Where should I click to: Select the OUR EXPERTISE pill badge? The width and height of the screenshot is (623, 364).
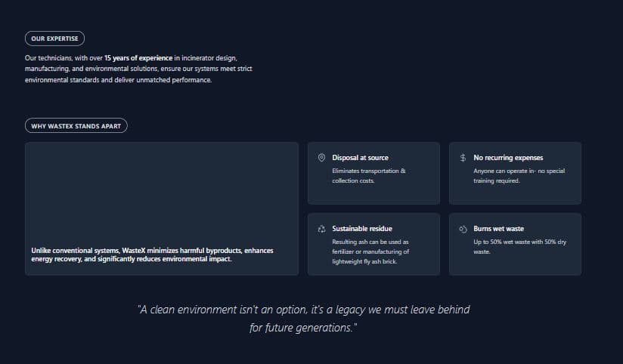pyautogui.click(x=54, y=39)
